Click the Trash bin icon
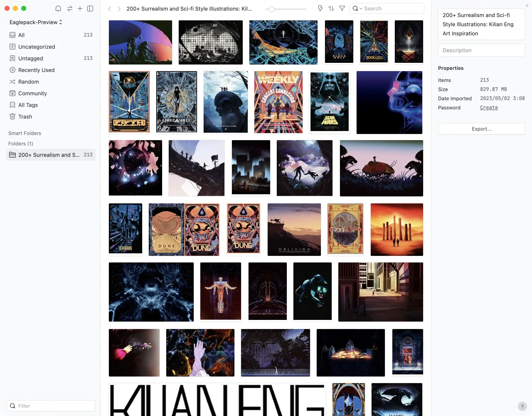 (12, 116)
